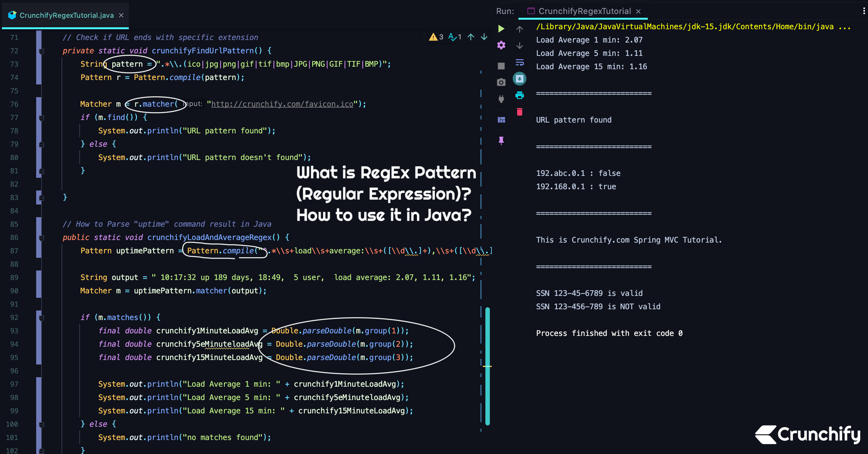Image resolution: width=868 pixels, height=454 pixels.
Task: Rerun the CrunchifyRegexTutorial program
Action: point(501,29)
